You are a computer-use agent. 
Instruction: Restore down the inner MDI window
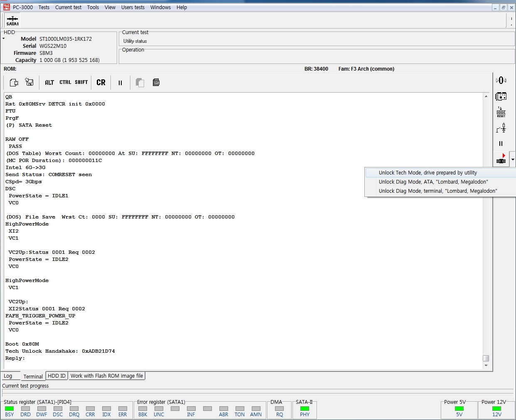[503, 7]
